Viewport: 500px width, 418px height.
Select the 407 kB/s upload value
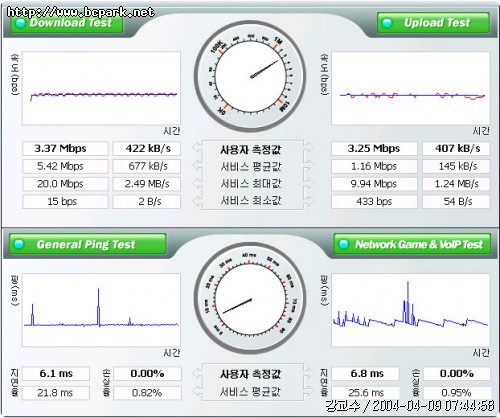[x=456, y=148]
